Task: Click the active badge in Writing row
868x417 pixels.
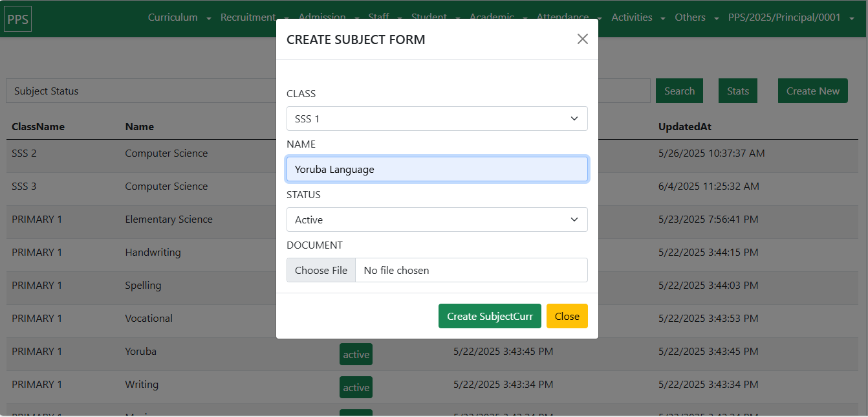Action: coord(356,387)
